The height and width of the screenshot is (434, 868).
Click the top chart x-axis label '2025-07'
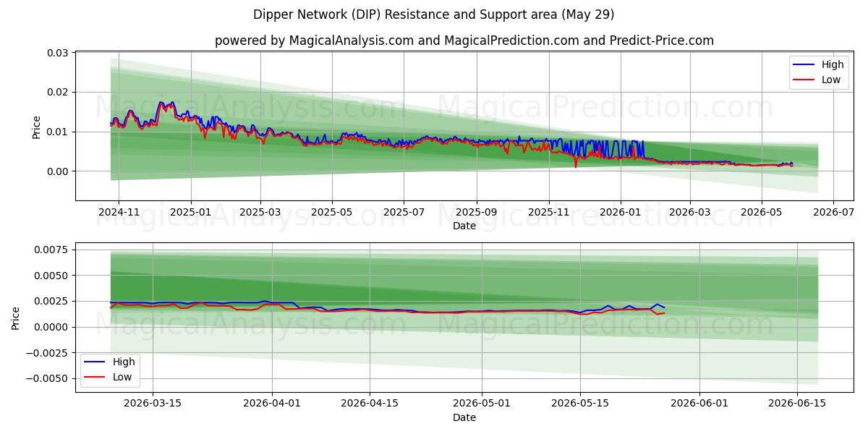[404, 213]
